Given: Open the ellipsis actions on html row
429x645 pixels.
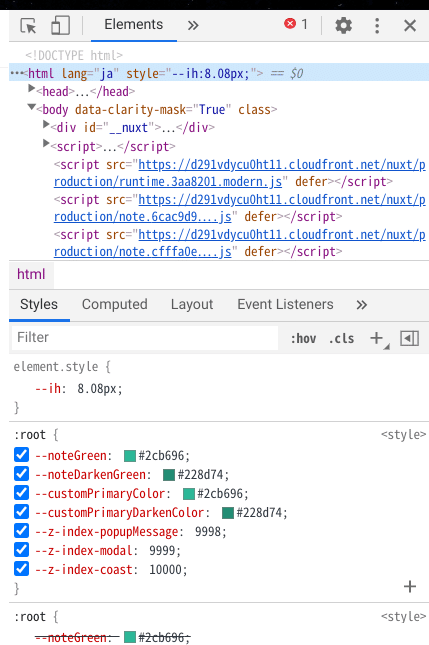Looking at the screenshot, I should click(x=16, y=73).
